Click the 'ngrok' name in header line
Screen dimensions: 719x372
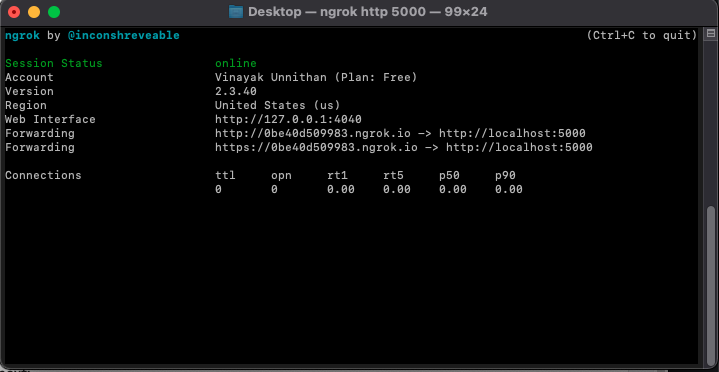coord(22,35)
